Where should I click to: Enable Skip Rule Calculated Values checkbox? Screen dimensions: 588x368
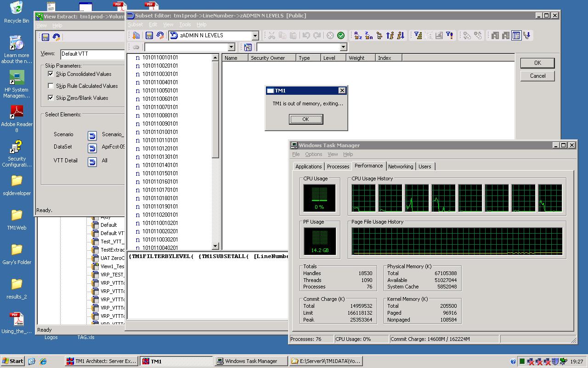(x=51, y=86)
